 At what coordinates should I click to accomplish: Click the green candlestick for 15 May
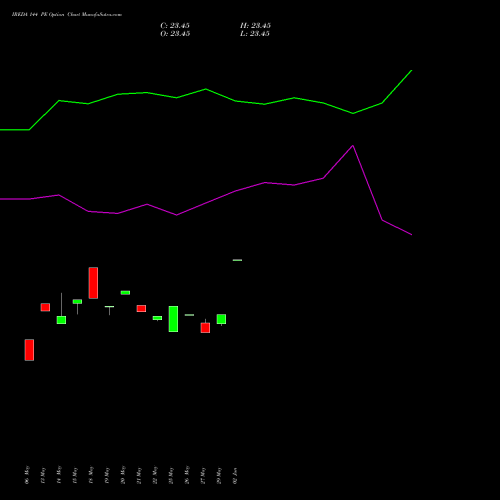[x=77, y=301]
